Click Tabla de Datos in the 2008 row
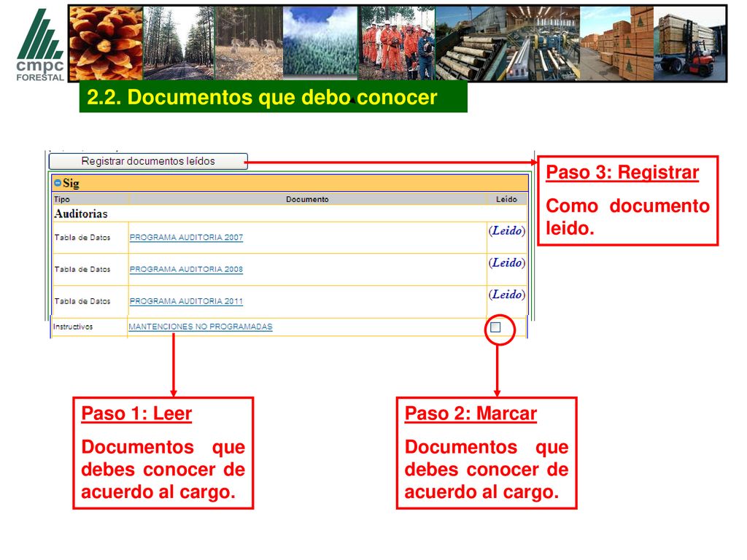The image size is (747, 560). [x=82, y=269]
